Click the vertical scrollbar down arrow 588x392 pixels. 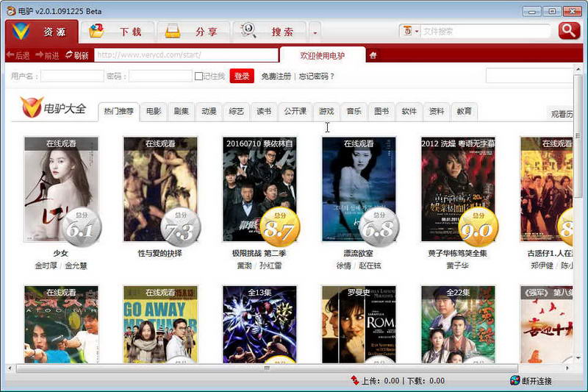pos(578,358)
